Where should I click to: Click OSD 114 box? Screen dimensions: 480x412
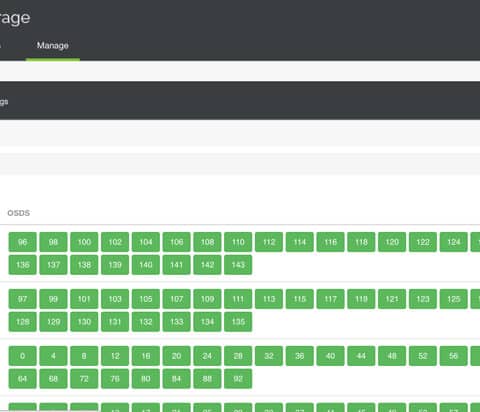coord(300,242)
